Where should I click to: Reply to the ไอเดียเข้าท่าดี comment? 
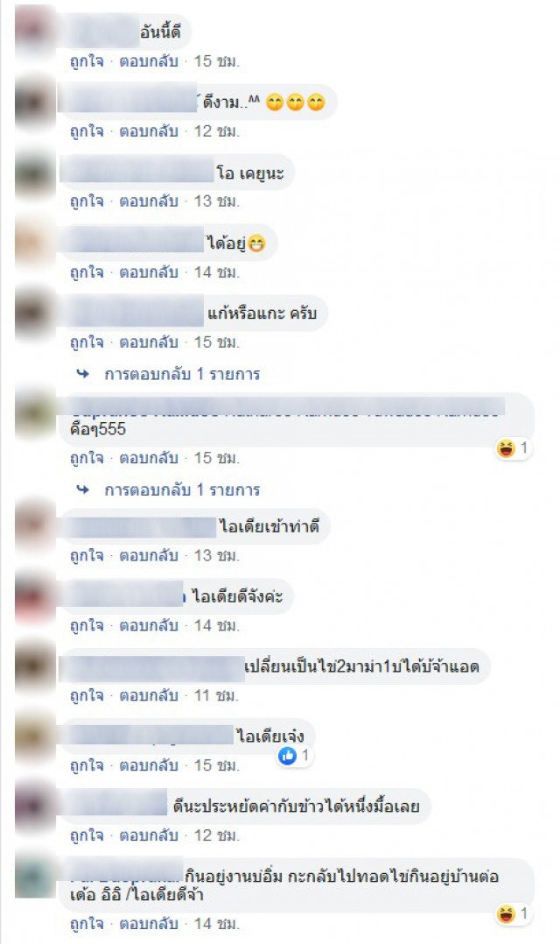coord(149,555)
